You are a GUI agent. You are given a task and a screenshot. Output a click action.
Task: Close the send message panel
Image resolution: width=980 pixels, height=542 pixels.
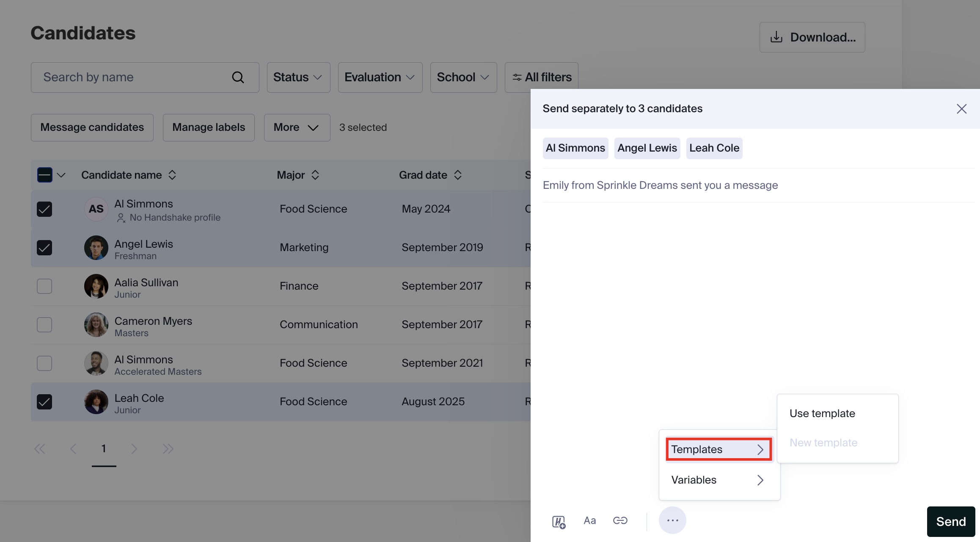(961, 109)
